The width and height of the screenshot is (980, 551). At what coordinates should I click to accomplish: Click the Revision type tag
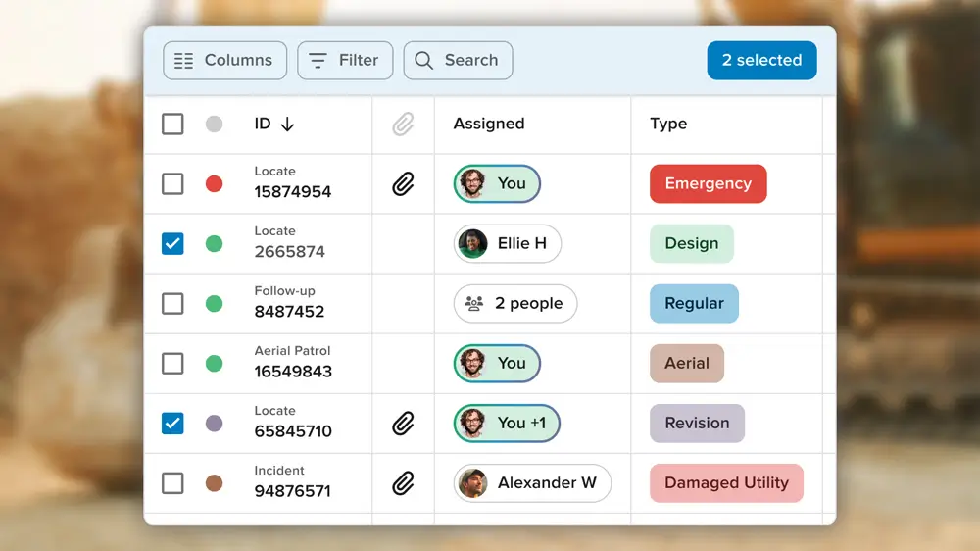pyautogui.click(x=698, y=424)
